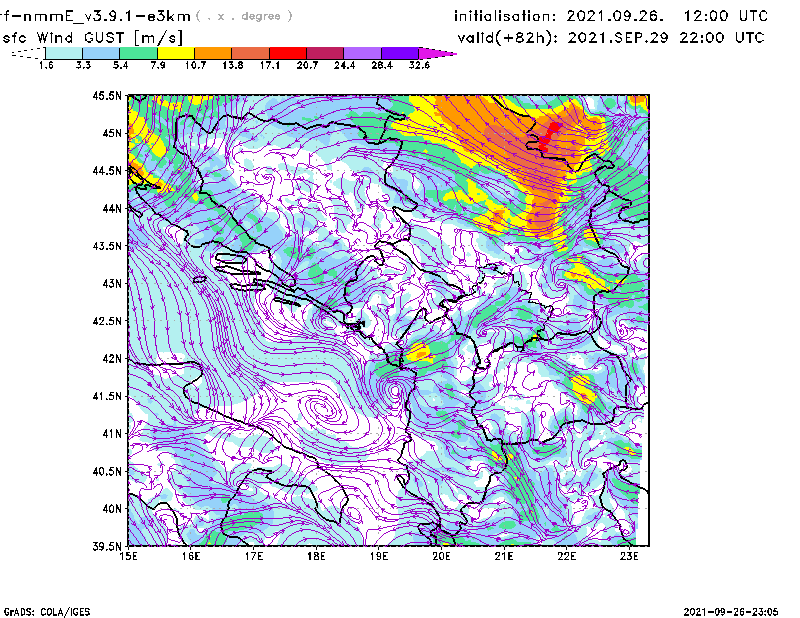Image resolution: width=800 pixels, height=618 pixels.
Task: Click the yellow legend swatch (7.9–10.7)
Action: pyautogui.click(x=176, y=53)
